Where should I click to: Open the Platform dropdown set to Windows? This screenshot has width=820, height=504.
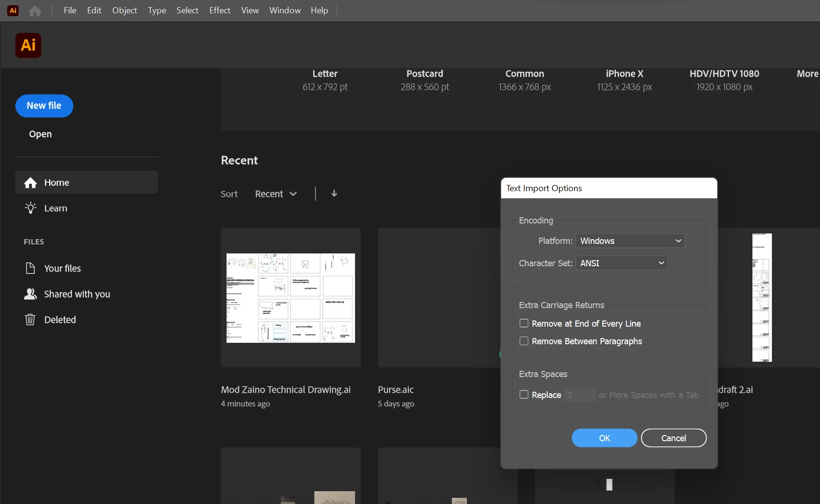pyautogui.click(x=630, y=241)
